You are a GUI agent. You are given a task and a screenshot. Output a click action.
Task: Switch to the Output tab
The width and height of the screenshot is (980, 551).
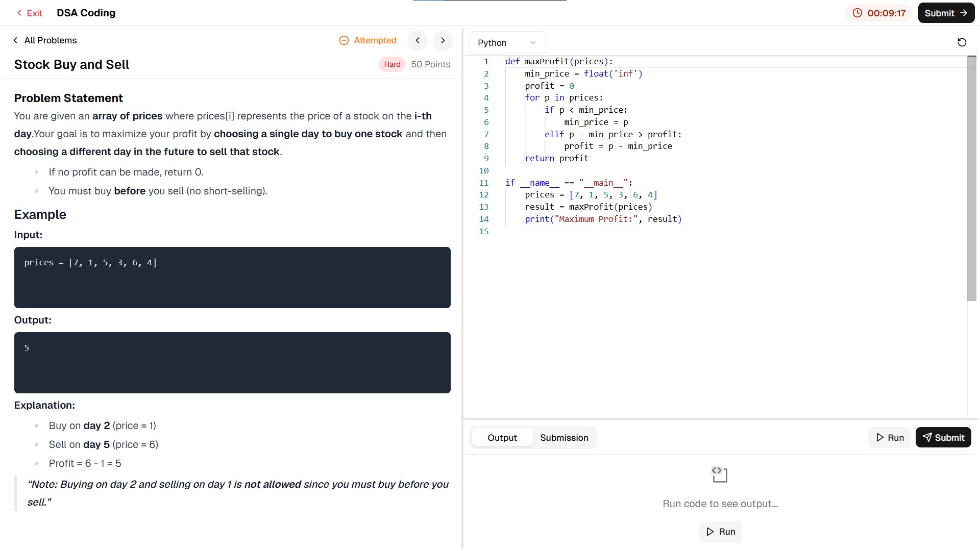click(x=502, y=438)
